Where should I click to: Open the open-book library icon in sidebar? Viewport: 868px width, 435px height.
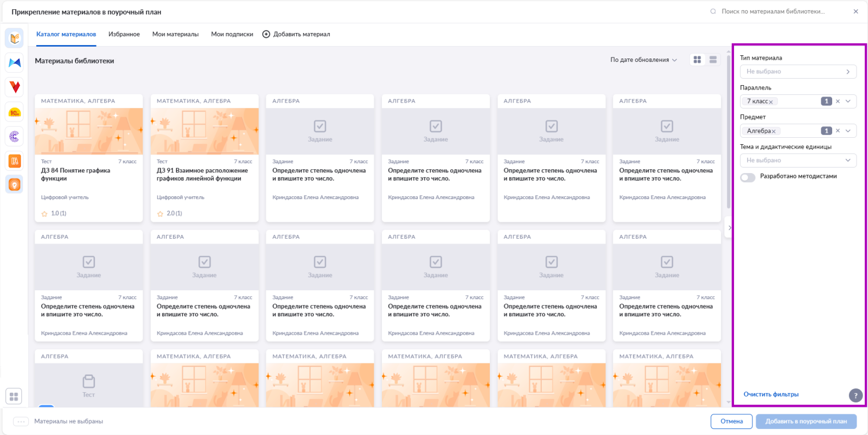click(x=14, y=38)
